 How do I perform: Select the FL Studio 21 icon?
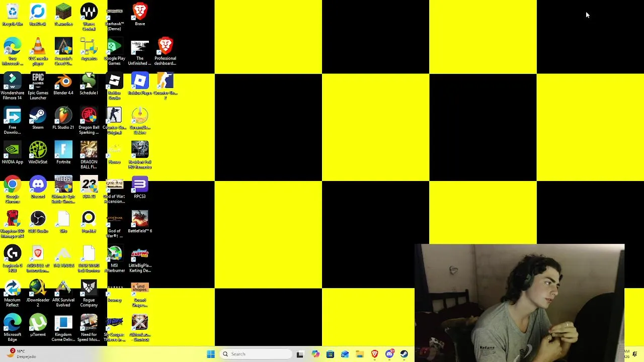pyautogui.click(x=63, y=119)
